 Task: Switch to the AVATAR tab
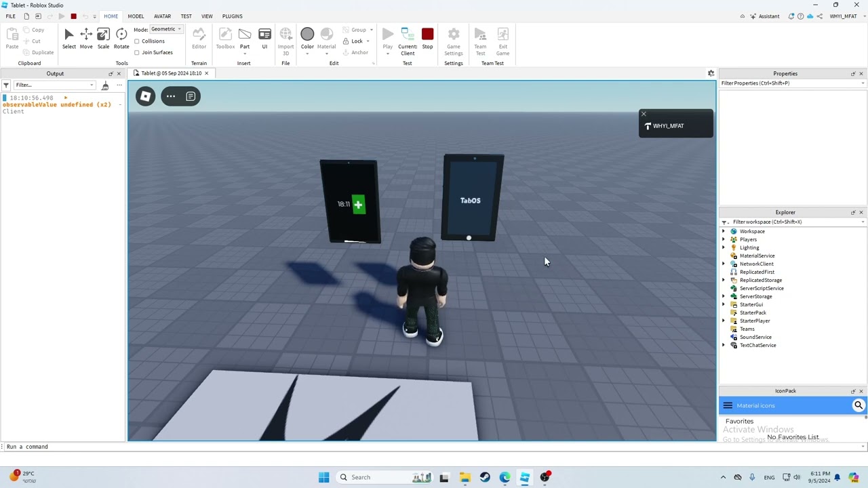tap(162, 16)
